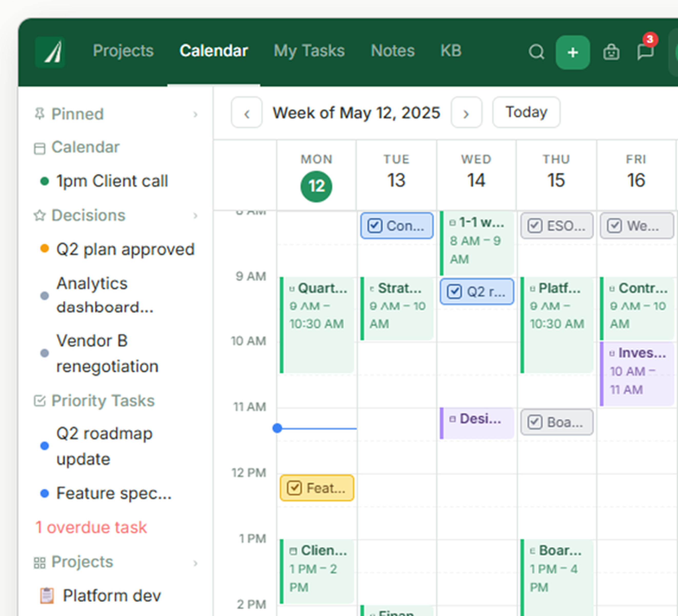Switch to the Notes tab
The width and height of the screenshot is (678, 616).
click(393, 51)
